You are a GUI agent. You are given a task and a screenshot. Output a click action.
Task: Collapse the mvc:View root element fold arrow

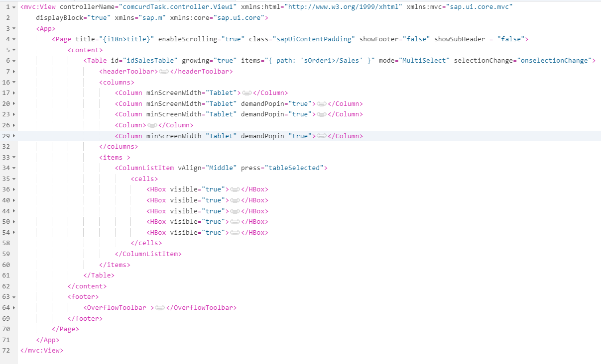coord(14,6)
